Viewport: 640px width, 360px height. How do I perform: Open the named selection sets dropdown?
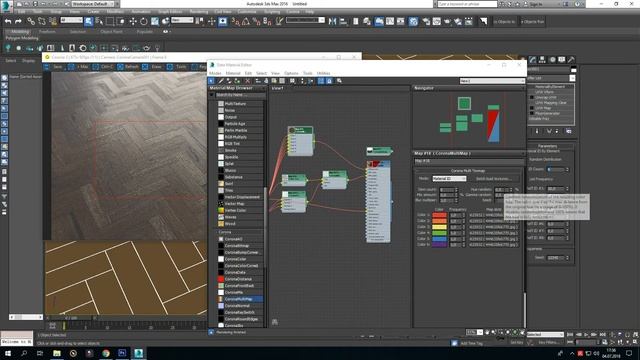pyautogui.click(x=305, y=20)
